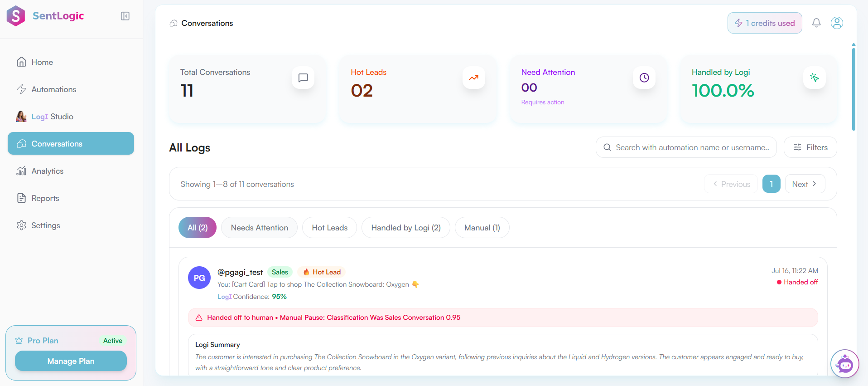Select Conversations in sidebar
Screen dimensions: 868x386
click(71, 143)
